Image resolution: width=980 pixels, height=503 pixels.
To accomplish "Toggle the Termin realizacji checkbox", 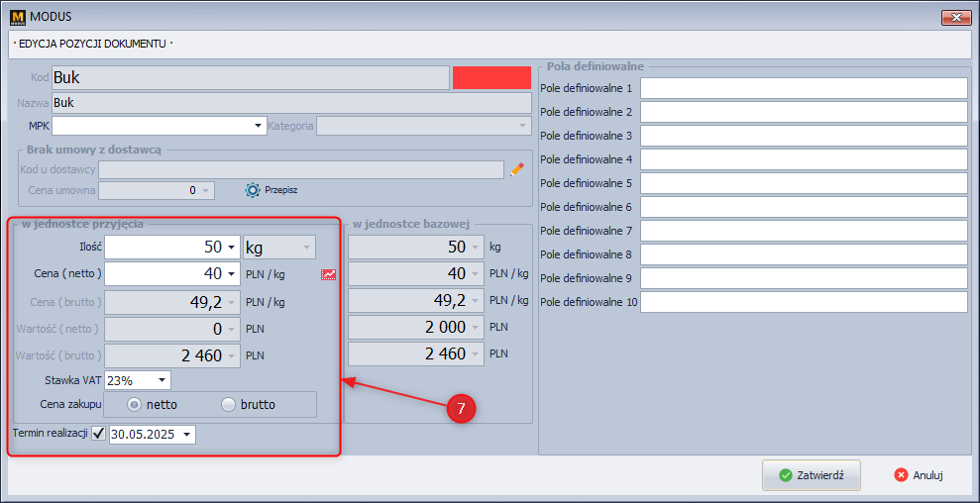I will click(x=99, y=434).
